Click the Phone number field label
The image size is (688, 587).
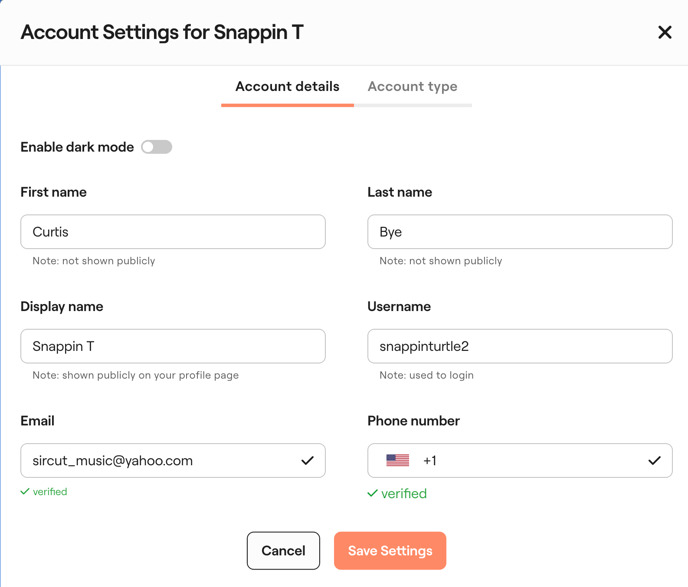(x=413, y=421)
